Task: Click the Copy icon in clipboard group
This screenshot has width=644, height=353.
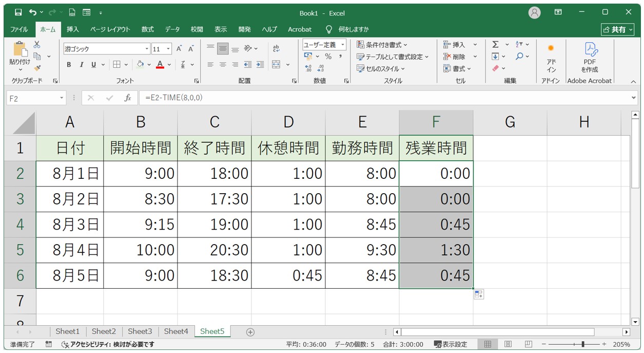Action: tap(37, 56)
